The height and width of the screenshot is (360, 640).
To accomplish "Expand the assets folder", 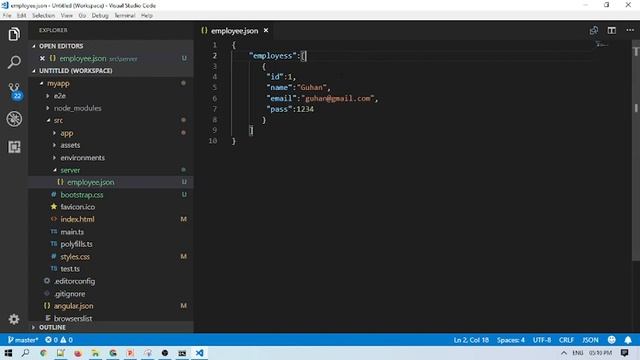I will (x=70, y=145).
